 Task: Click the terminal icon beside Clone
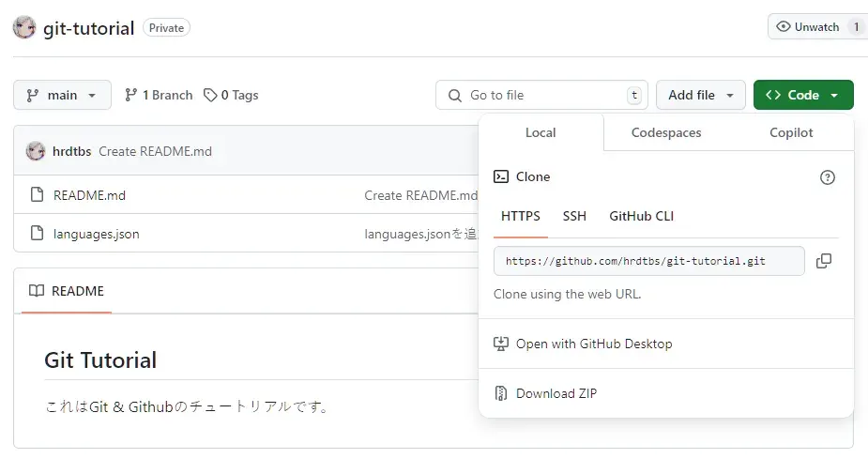tap(501, 176)
